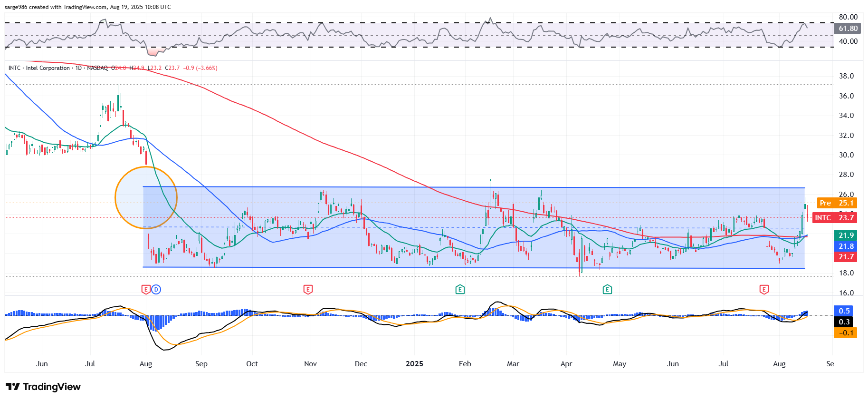Open the red earnings marker near November

308,289
